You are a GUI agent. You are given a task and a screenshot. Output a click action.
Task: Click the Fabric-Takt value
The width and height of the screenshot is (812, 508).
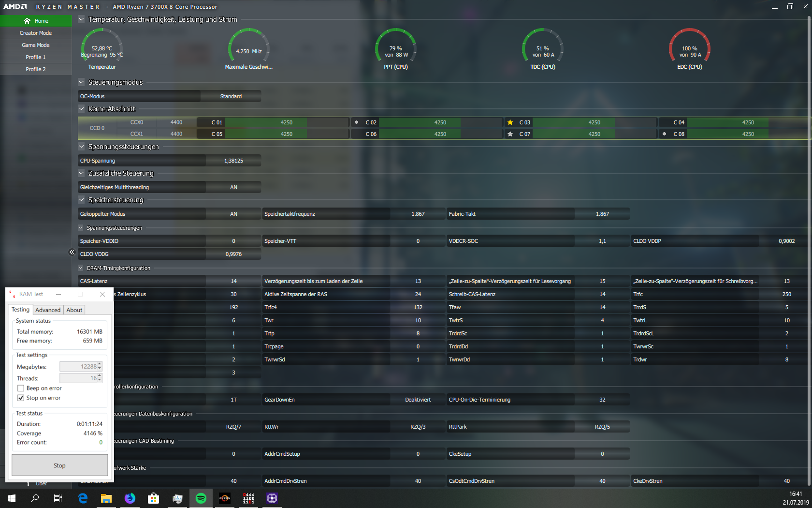(x=602, y=214)
